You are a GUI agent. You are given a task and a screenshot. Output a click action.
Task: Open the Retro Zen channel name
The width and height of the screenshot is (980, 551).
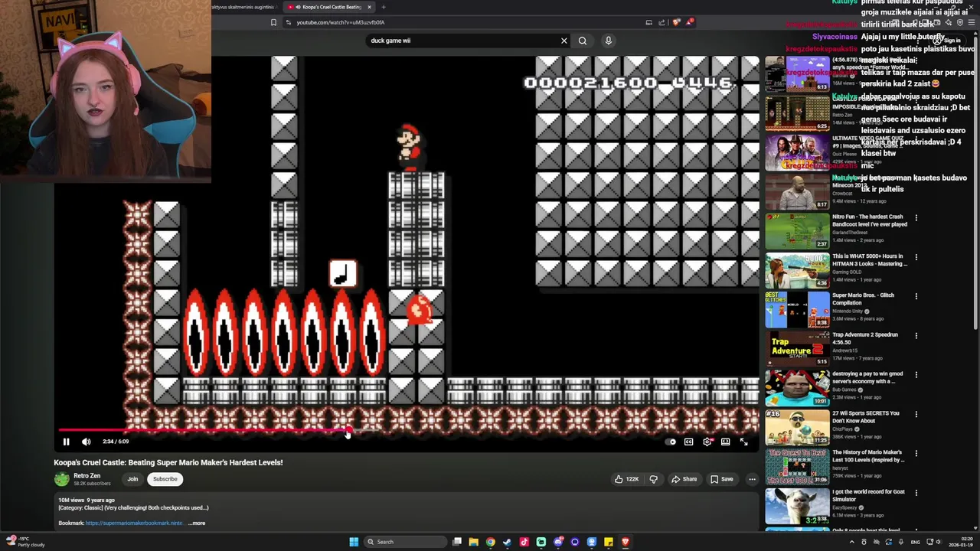(x=87, y=475)
